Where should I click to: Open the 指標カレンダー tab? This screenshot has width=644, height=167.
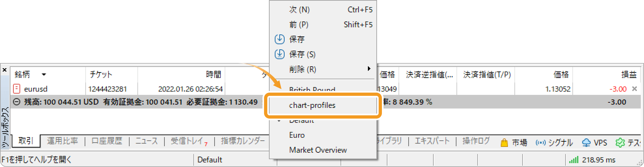(243, 141)
